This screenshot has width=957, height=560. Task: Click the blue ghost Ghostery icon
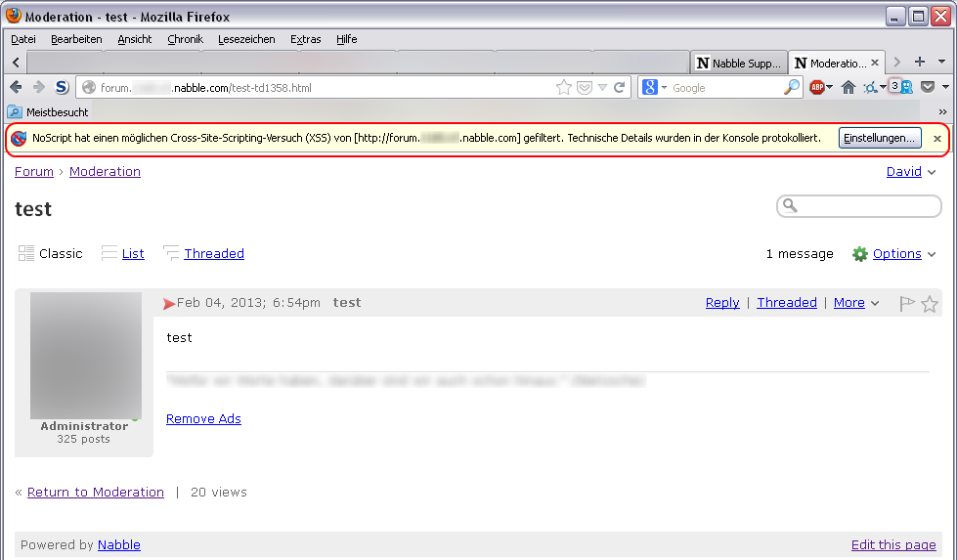coord(906,87)
